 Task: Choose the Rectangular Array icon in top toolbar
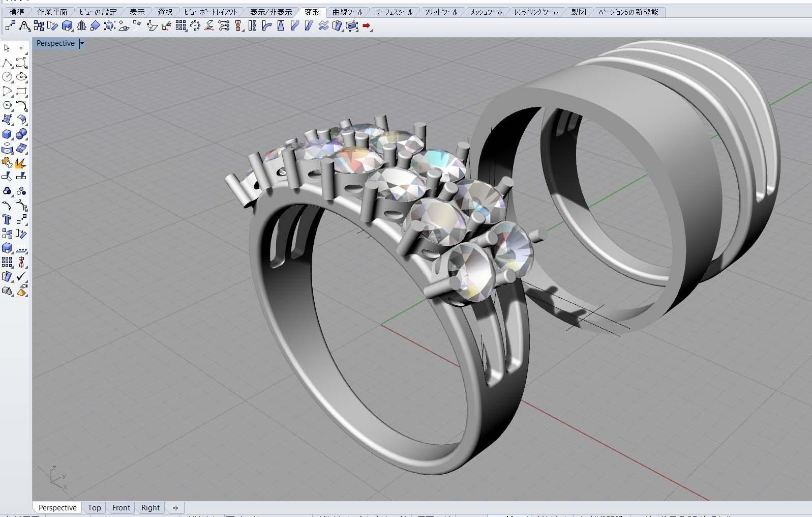click(x=181, y=26)
